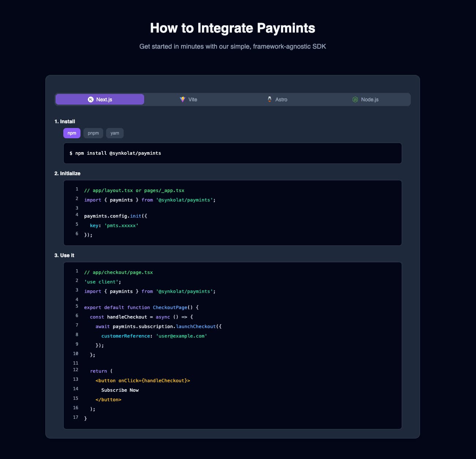Click the Node.js hexagon icon

[355, 99]
